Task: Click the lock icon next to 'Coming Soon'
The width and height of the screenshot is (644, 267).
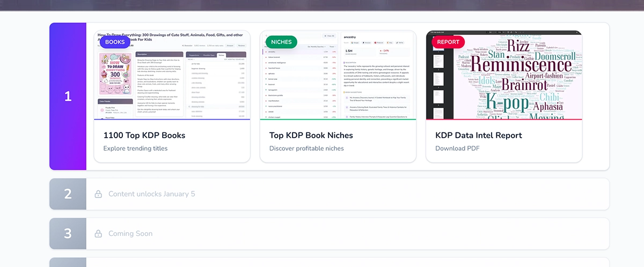Action: (98, 234)
